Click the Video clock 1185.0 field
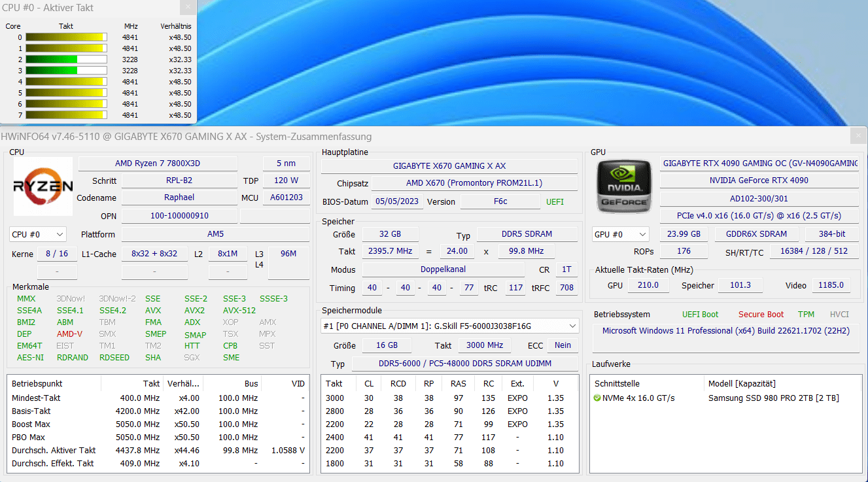 pos(831,285)
